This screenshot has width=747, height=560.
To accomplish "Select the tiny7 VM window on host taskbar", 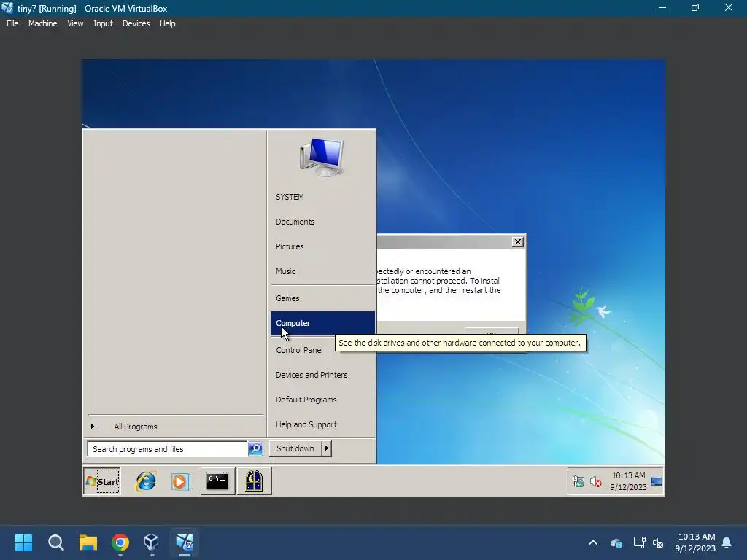I will (185, 542).
